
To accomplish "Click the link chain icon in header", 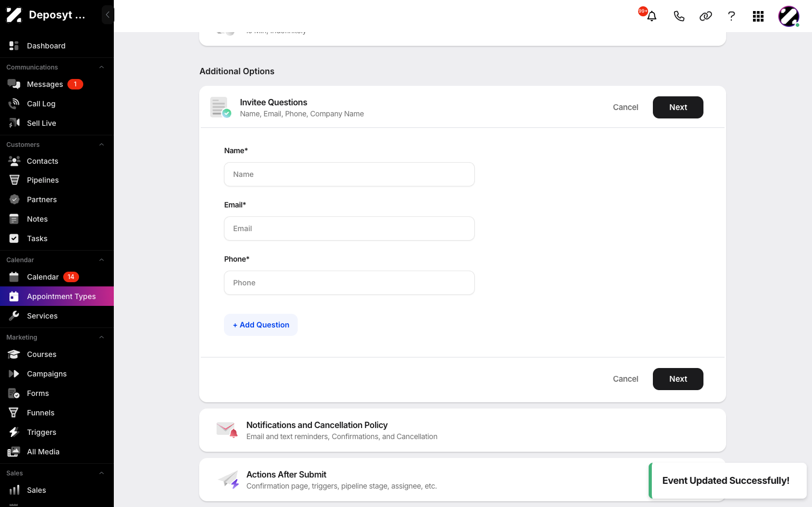I will point(706,16).
